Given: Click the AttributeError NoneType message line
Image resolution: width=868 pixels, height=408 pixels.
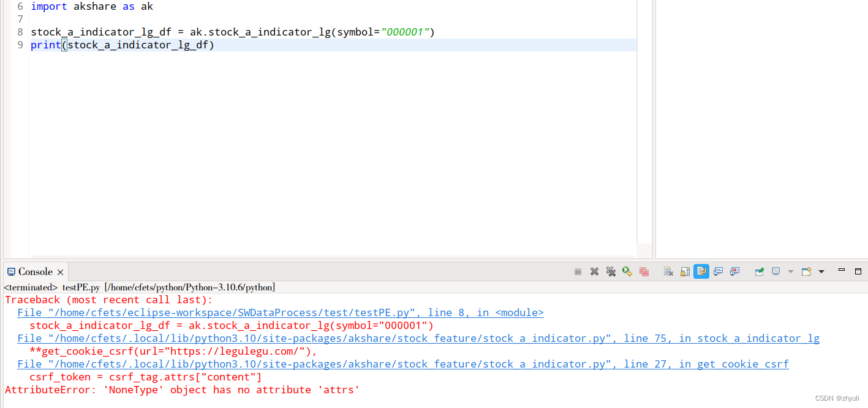Looking at the screenshot, I should (x=182, y=390).
